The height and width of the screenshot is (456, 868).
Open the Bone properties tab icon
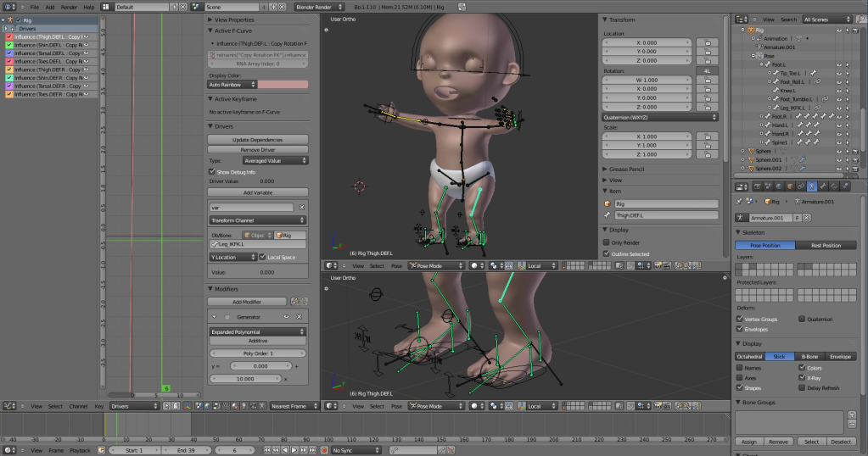823,186
